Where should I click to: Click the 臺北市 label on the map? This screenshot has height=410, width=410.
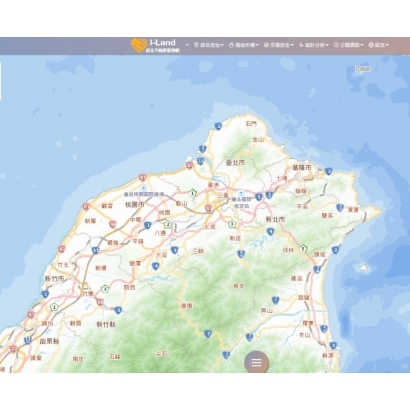pos(235,163)
